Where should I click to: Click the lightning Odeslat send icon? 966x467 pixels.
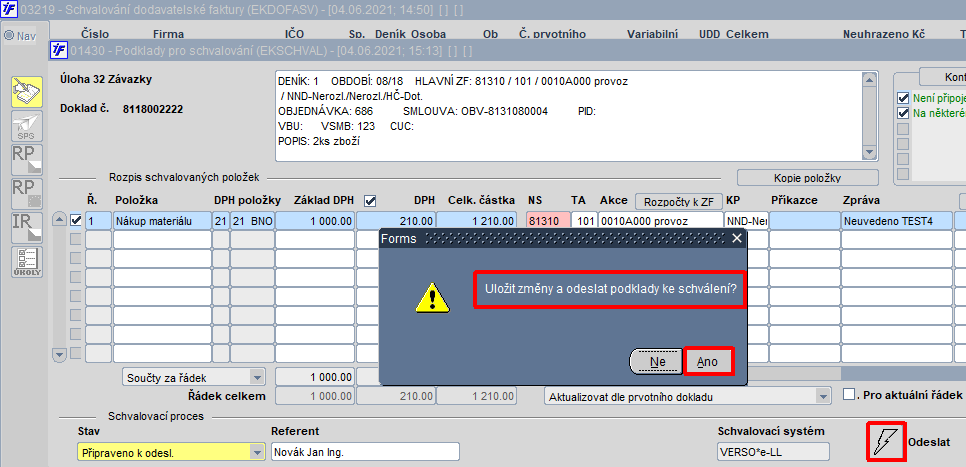[x=886, y=441]
